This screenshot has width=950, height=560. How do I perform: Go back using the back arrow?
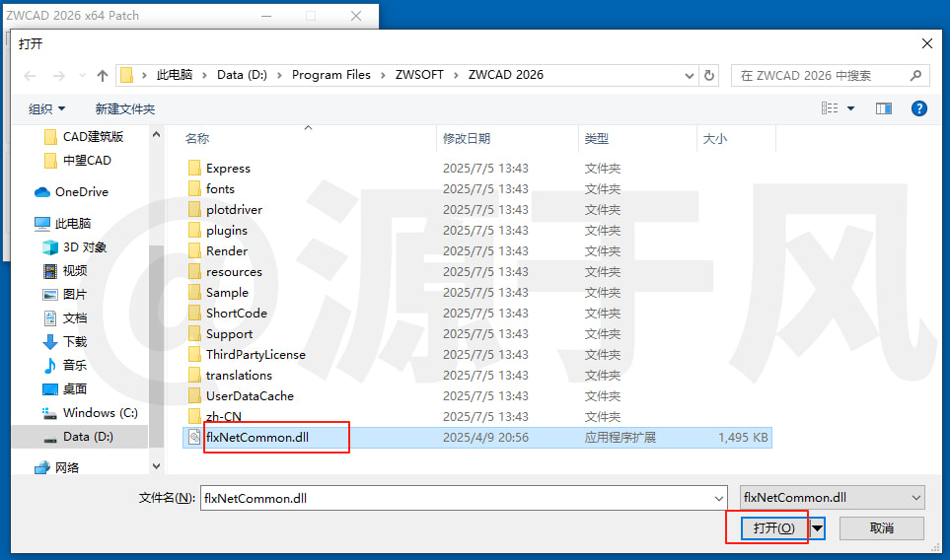tap(30, 76)
